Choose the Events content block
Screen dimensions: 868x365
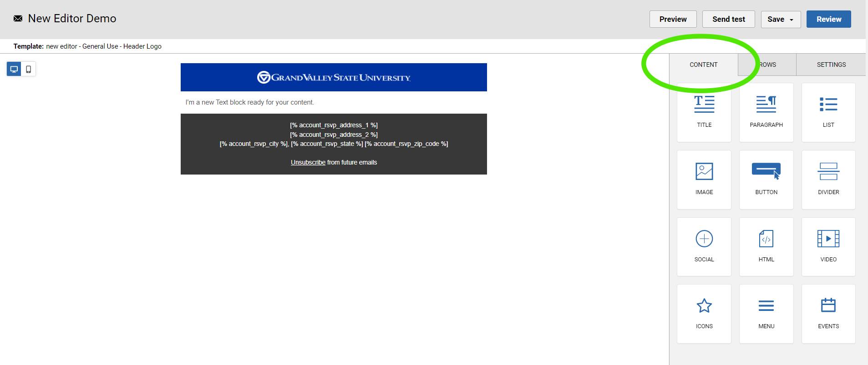point(828,313)
